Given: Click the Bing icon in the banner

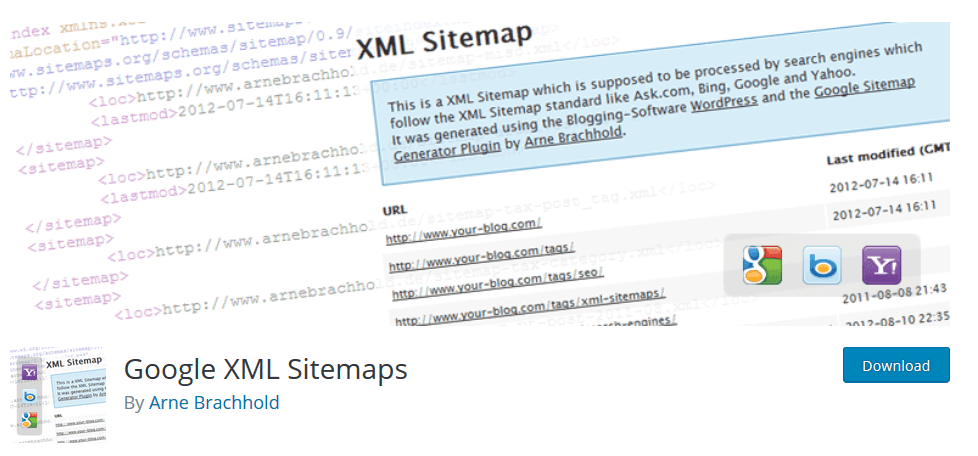Looking at the screenshot, I should [x=822, y=266].
